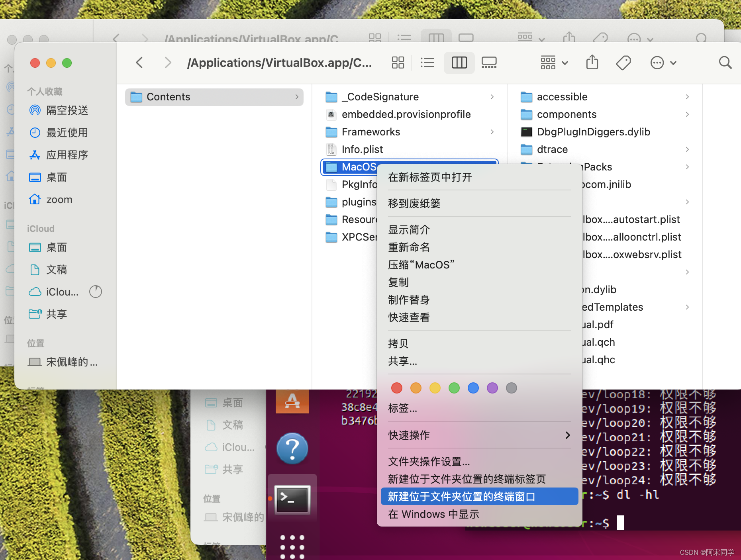Select the column view button

pyautogui.click(x=459, y=63)
